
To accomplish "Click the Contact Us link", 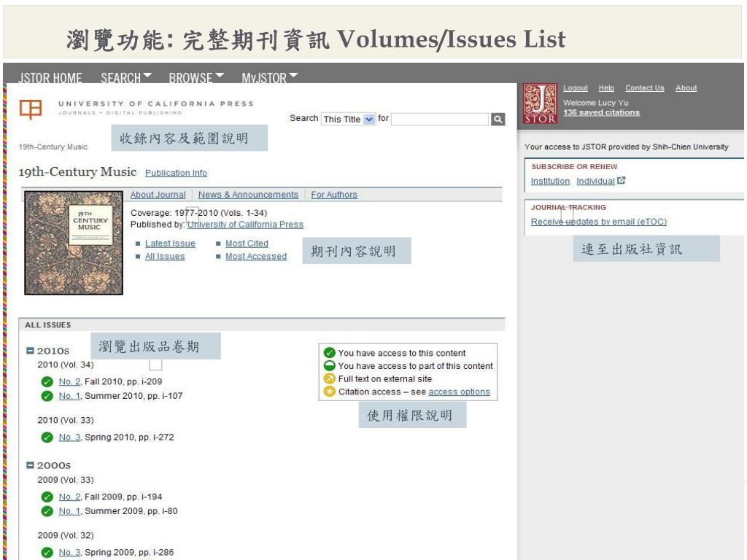I will 645,88.
